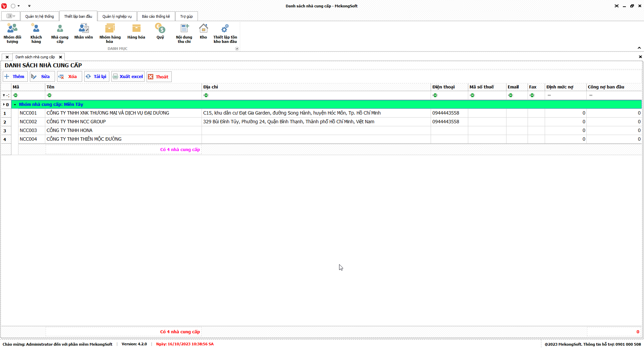Screen dimensions: 644x348
Task: Open the quick access toolbar dropdown arrow
Action: (29, 6)
